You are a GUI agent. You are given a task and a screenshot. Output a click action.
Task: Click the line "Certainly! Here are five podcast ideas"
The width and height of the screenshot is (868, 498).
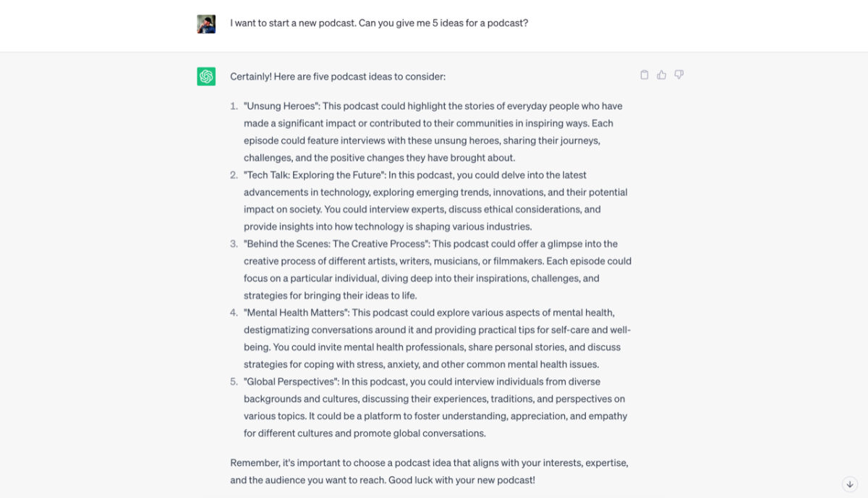(x=338, y=77)
